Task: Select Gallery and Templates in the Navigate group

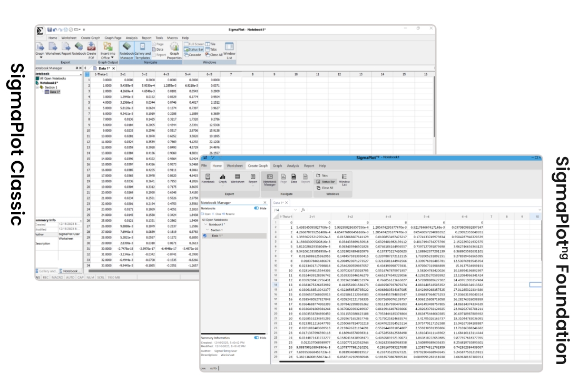Action: (x=142, y=47)
